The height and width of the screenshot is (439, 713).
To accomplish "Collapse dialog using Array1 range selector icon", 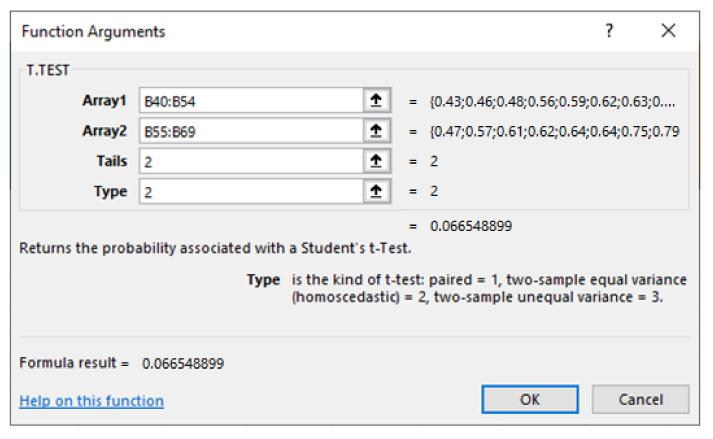I will (x=376, y=100).
